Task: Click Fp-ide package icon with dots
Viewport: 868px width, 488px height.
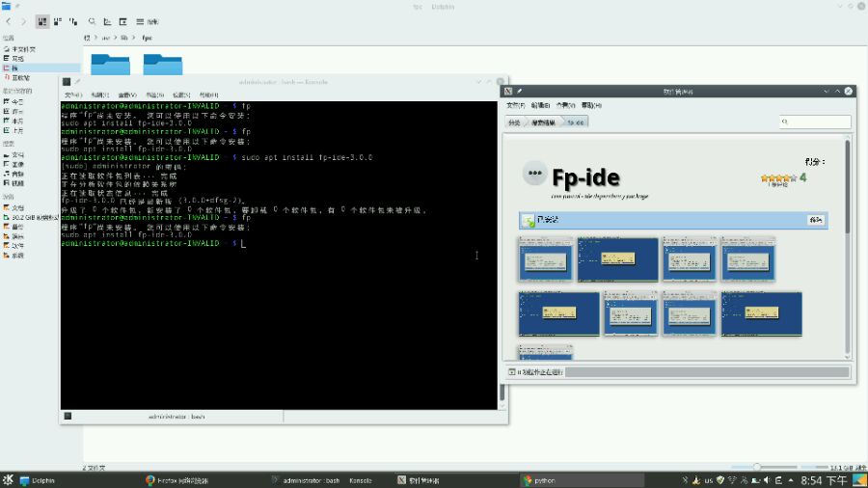Action: (534, 174)
